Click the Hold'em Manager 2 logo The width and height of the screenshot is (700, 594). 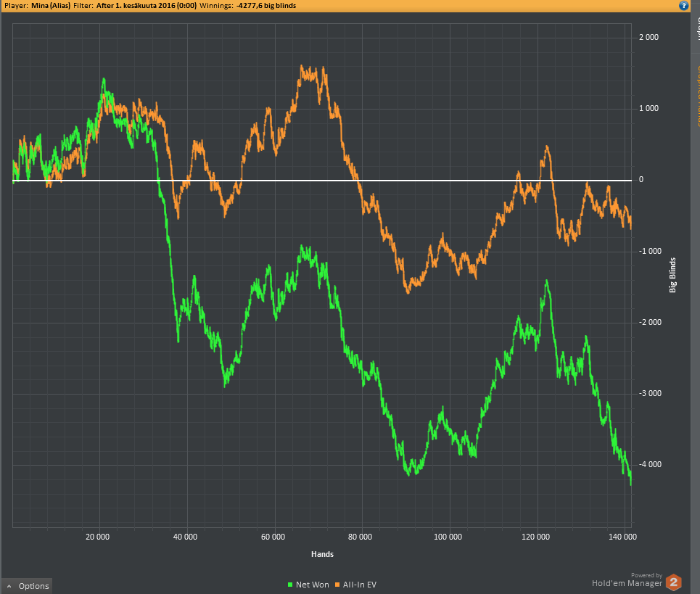674,582
